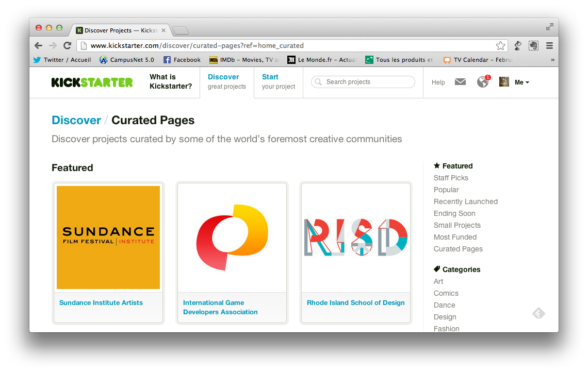This screenshot has height=373, width=588.
Task: Select Discover great projects nav tab
Action: click(x=227, y=81)
